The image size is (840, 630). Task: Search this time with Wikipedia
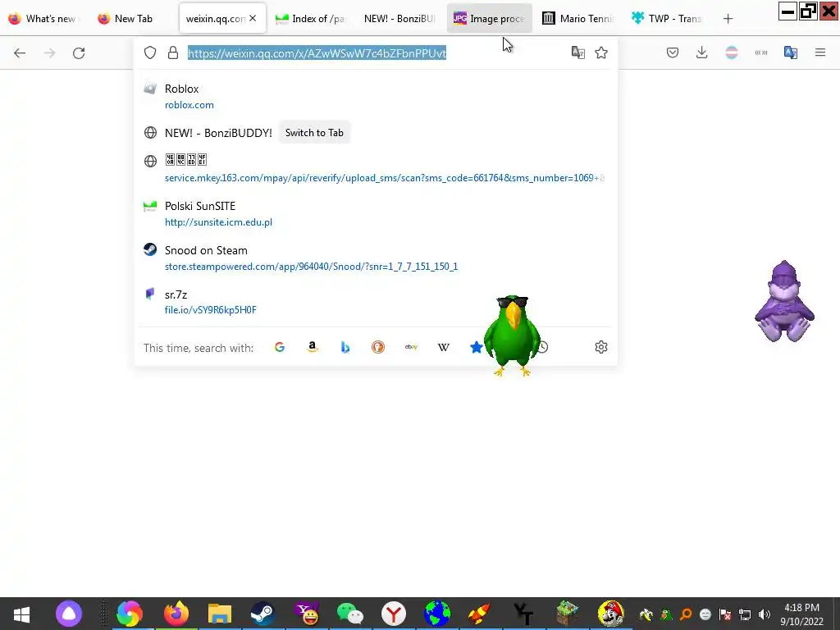[x=444, y=347]
